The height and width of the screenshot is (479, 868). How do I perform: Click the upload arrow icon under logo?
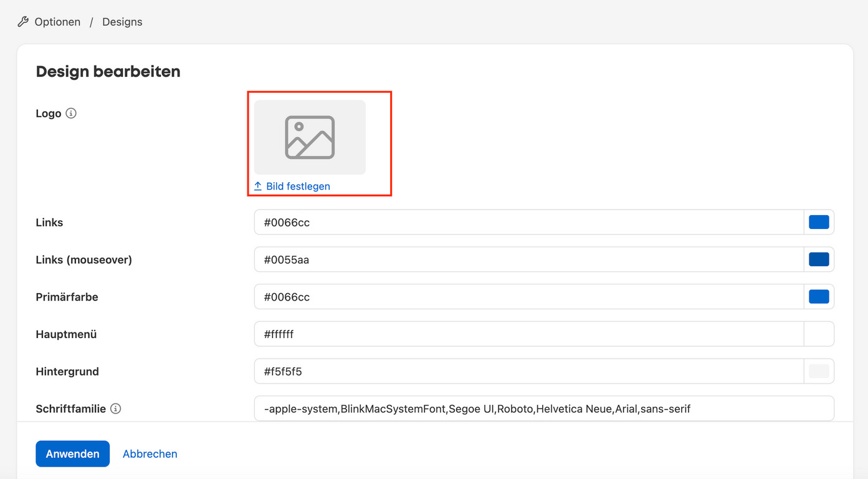258,186
